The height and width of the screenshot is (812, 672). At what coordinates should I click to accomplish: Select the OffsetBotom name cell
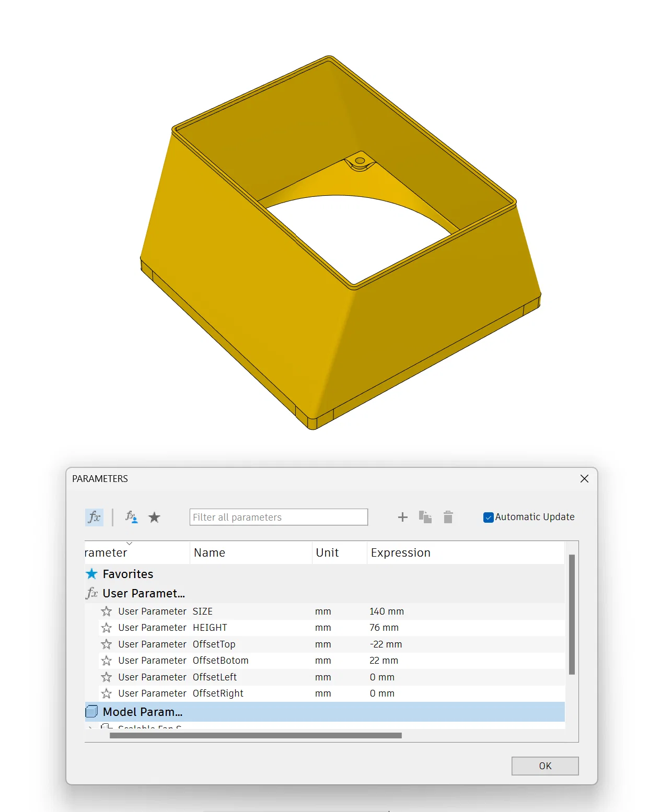(221, 661)
